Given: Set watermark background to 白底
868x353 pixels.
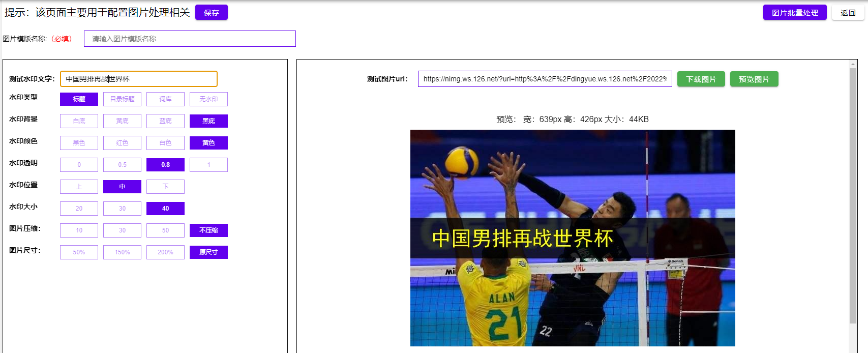Looking at the screenshot, I should 79,121.
